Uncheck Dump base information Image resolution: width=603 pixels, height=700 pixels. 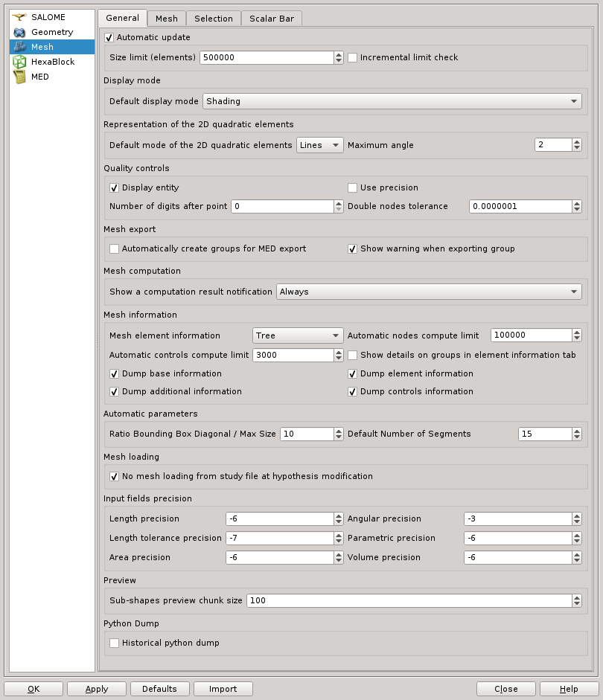point(115,373)
